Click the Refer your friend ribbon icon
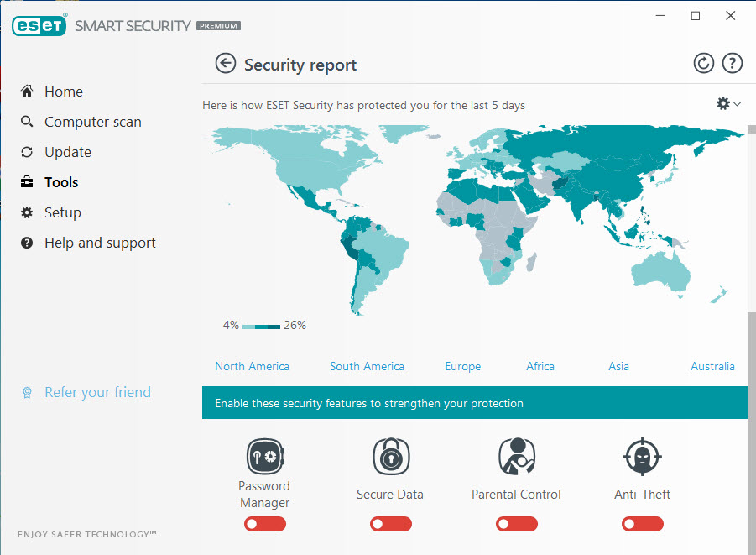 click(x=27, y=393)
